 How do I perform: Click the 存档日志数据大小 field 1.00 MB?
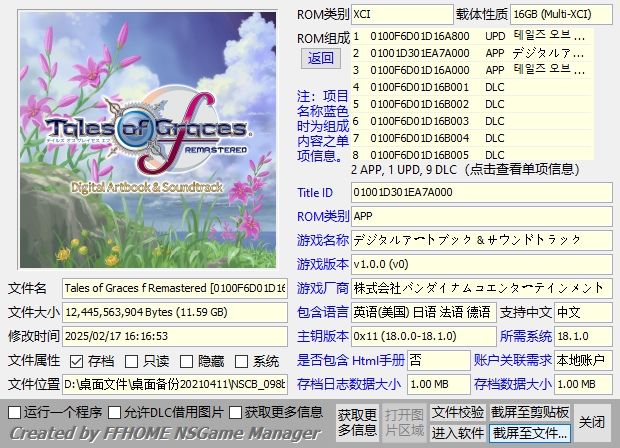tap(439, 384)
